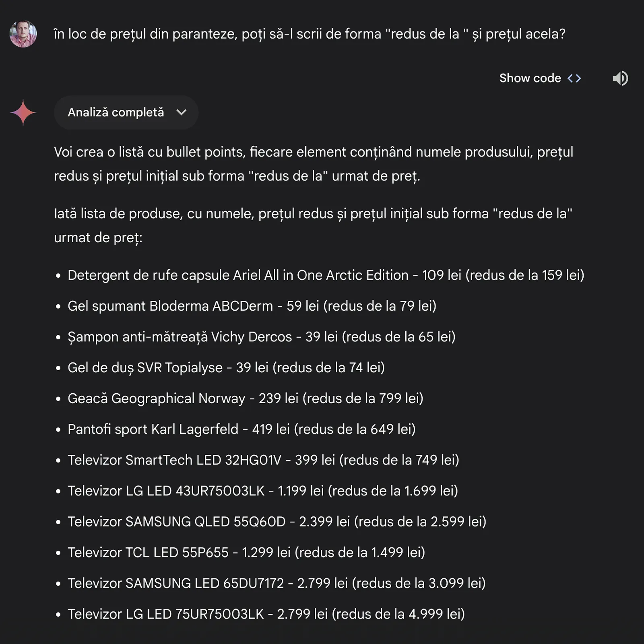Image resolution: width=644 pixels, height=644 pixels.
Task: Click the Pantofi sport Karl Lagerfeld line
Action: (242, 429)
